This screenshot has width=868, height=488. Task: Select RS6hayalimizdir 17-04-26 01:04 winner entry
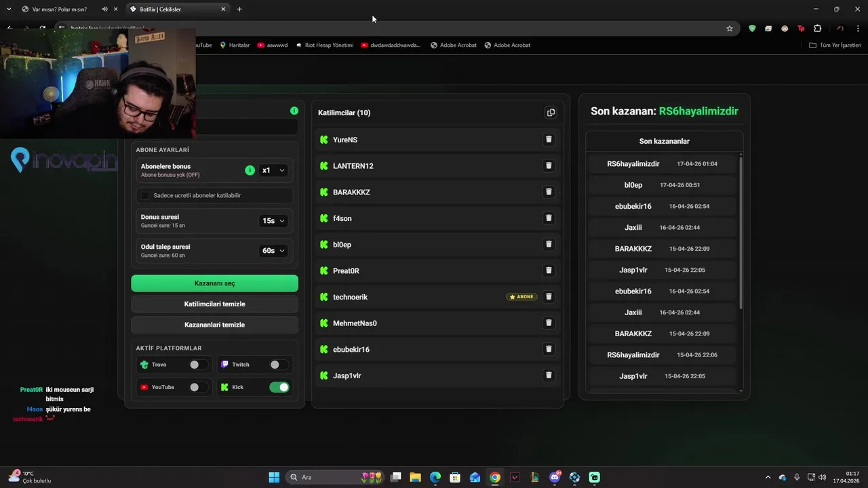click(662, 164)
